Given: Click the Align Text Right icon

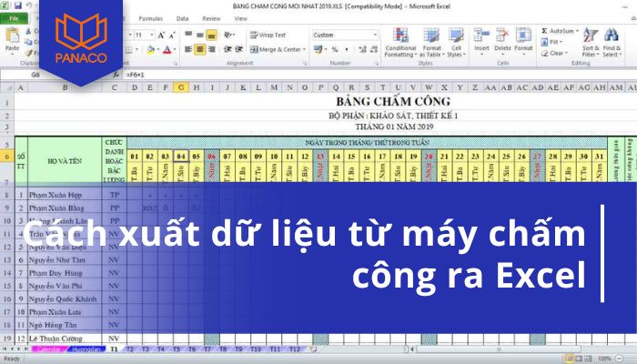Looking at the screenshot, I should [x=211, y=49].
